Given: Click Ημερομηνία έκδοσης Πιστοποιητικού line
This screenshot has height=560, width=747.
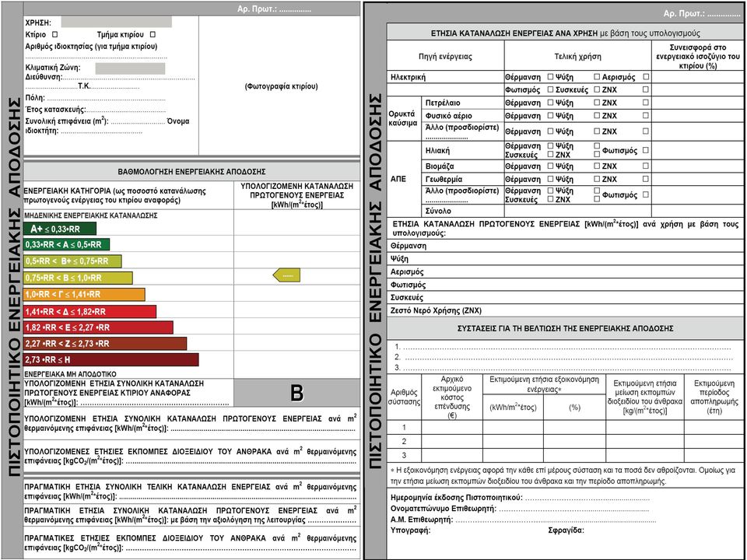Looking at the screenshot, I should click(520, 498).
